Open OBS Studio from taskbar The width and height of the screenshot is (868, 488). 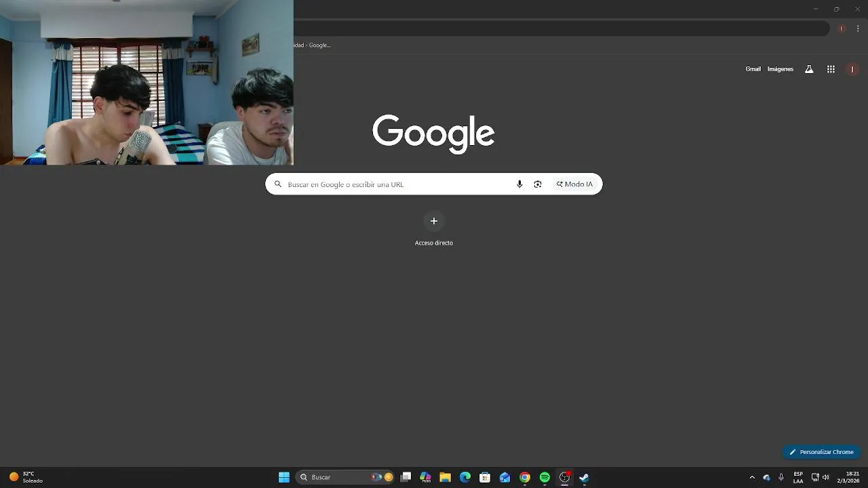click(x=564, y=477)
